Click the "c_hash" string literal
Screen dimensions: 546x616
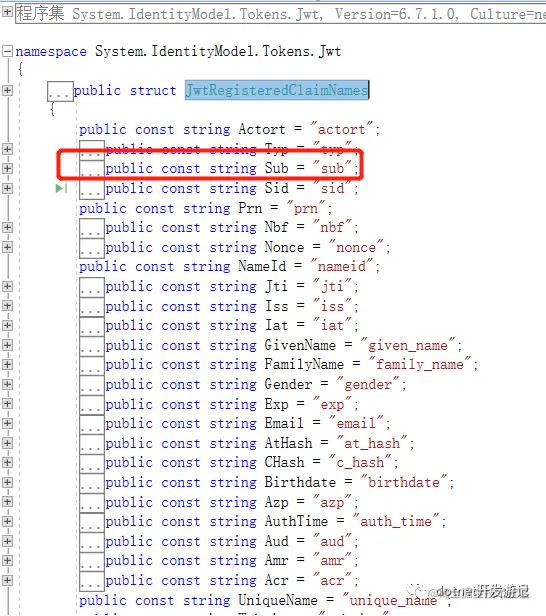point(360,463)
